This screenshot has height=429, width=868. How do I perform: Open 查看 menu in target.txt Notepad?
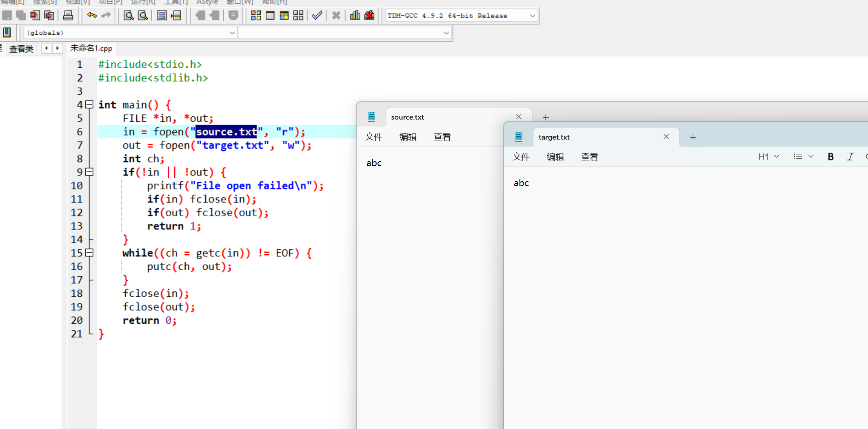[x=590, y=157]
